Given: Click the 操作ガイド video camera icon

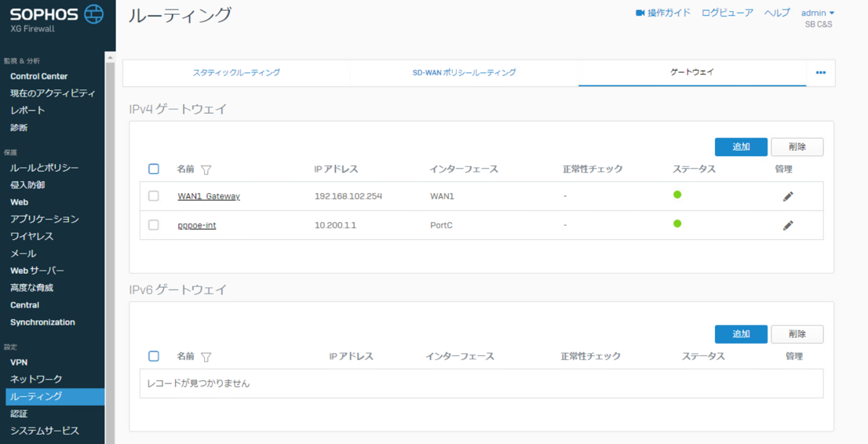Looking at the screenshot, I should 640,13.
